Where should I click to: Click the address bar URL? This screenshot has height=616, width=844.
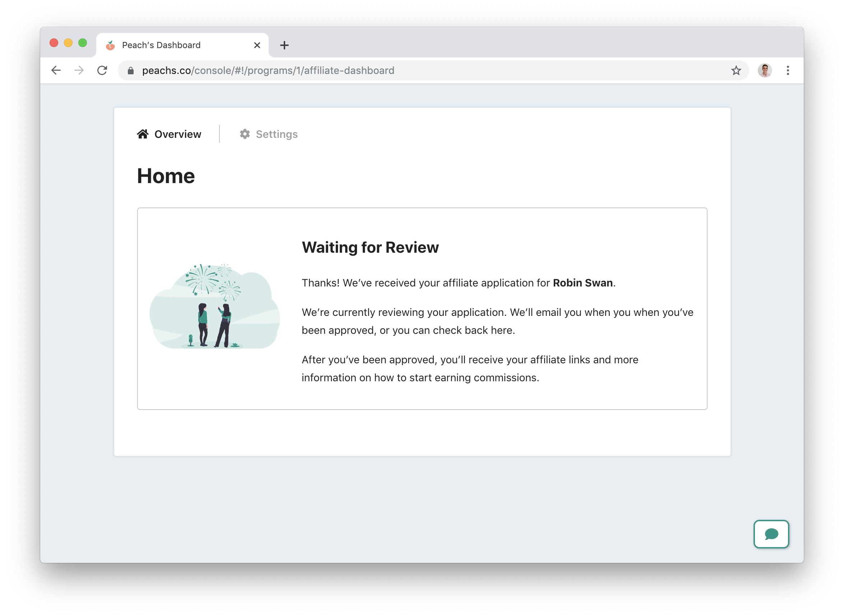[x=268, y=70]
